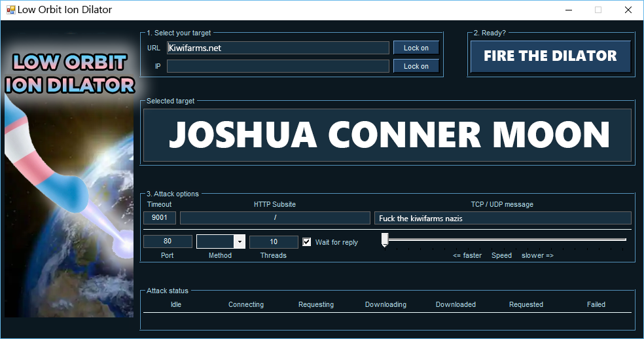Click the Port field showing 80
644x339 pixels.
[x=168, y=241]
